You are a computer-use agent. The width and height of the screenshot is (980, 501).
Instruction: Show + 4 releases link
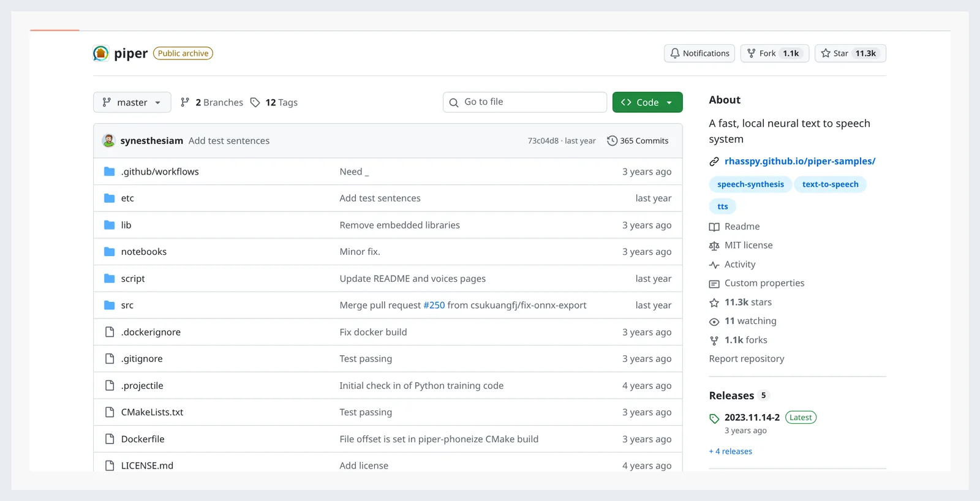click(731, 451)
